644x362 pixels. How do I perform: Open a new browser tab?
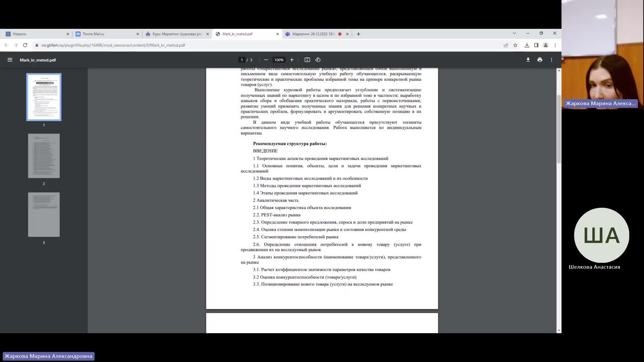point(359,34)
